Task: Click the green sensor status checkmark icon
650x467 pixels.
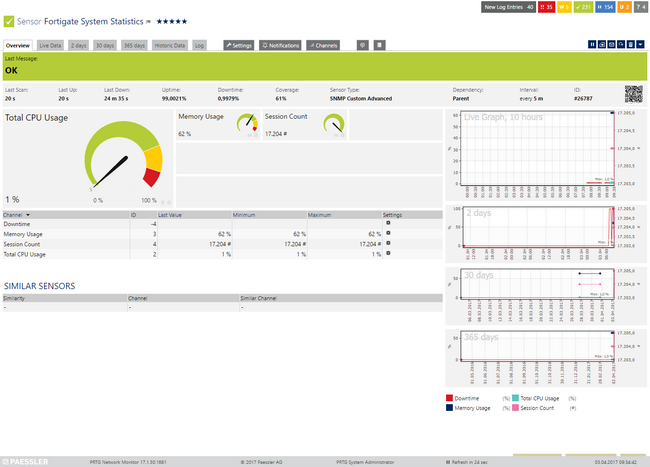Action: coord(9,22)
